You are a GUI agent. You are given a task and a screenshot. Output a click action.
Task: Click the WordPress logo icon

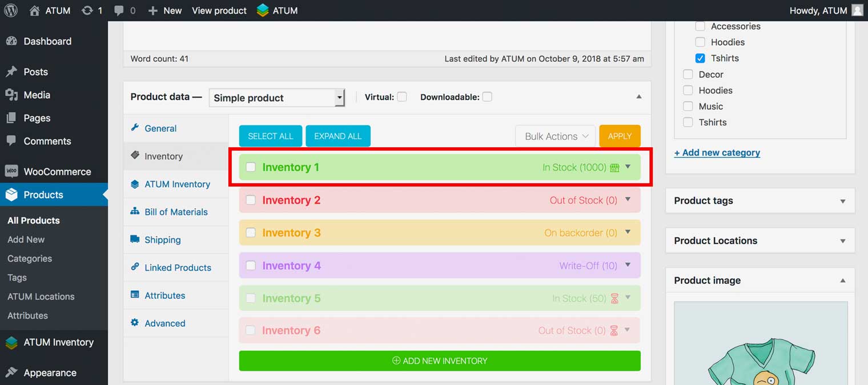coord(11,10)
